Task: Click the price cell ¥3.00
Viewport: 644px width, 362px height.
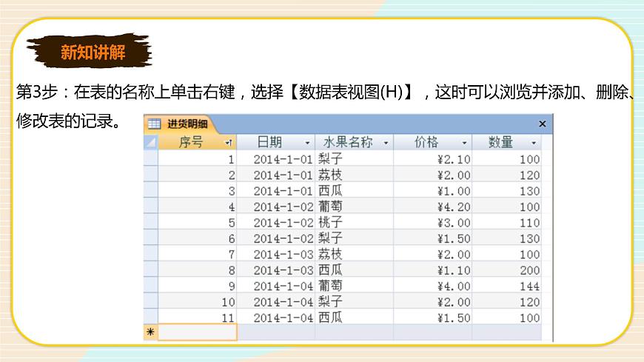Action: [x=432, y=222]
